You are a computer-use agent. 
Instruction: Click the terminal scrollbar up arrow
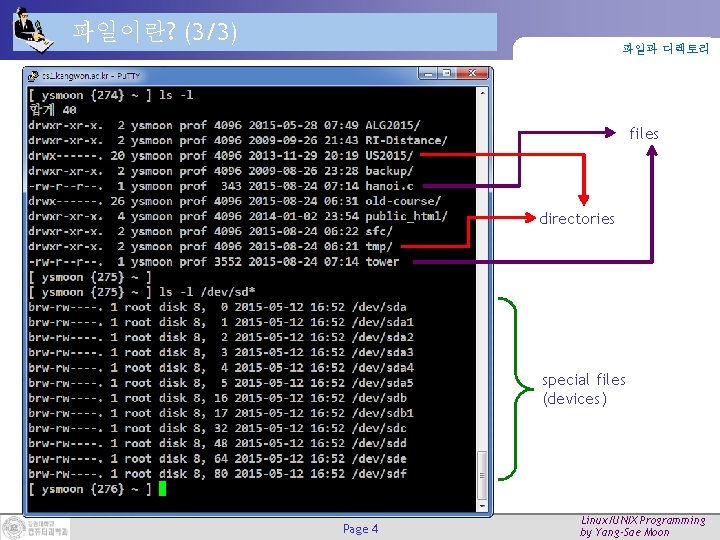[482, 93]
